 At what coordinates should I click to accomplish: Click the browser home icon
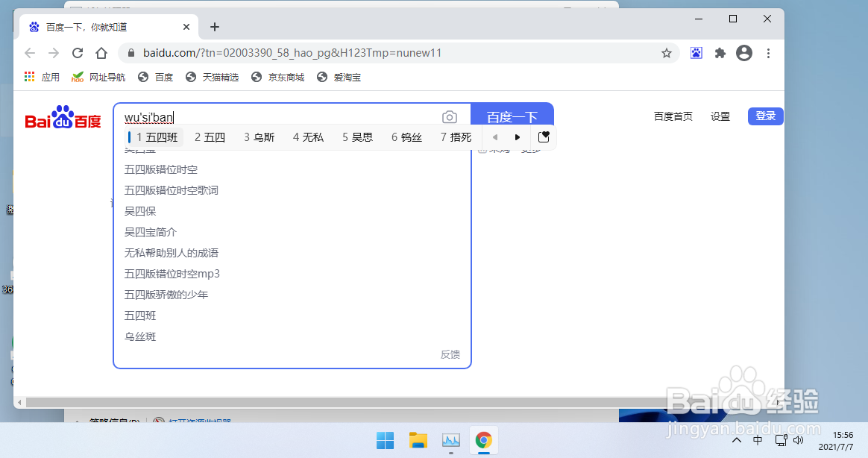pyautogui.click(x=101, y=53)
